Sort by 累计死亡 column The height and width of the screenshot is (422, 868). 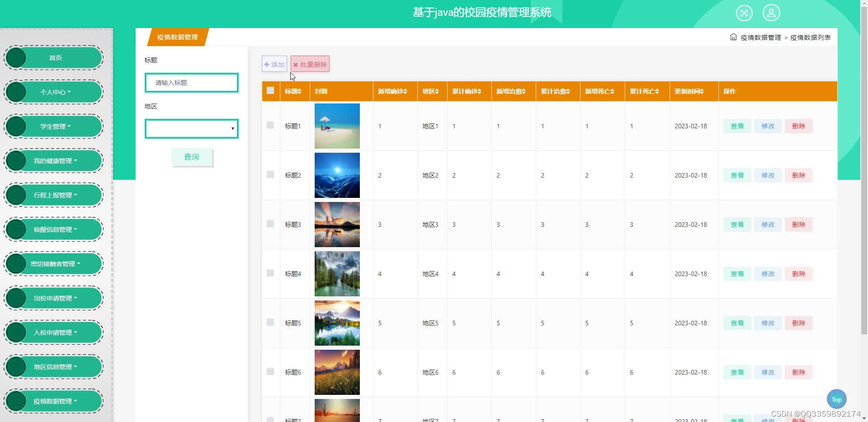pos(644,91)
